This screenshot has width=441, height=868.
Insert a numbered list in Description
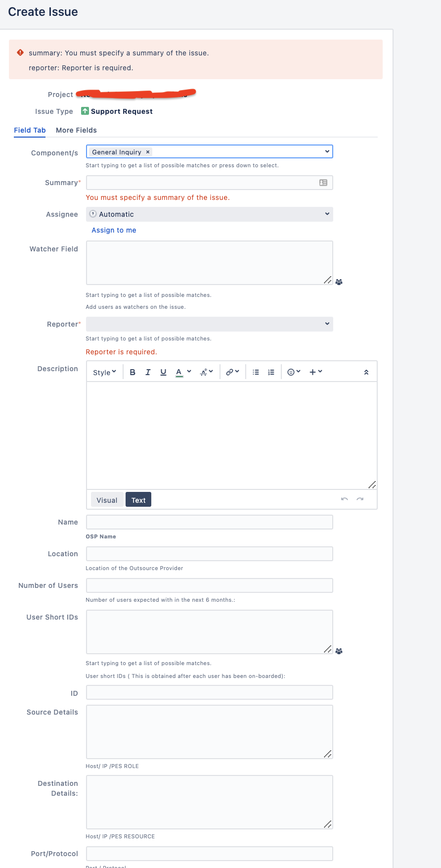271,372
